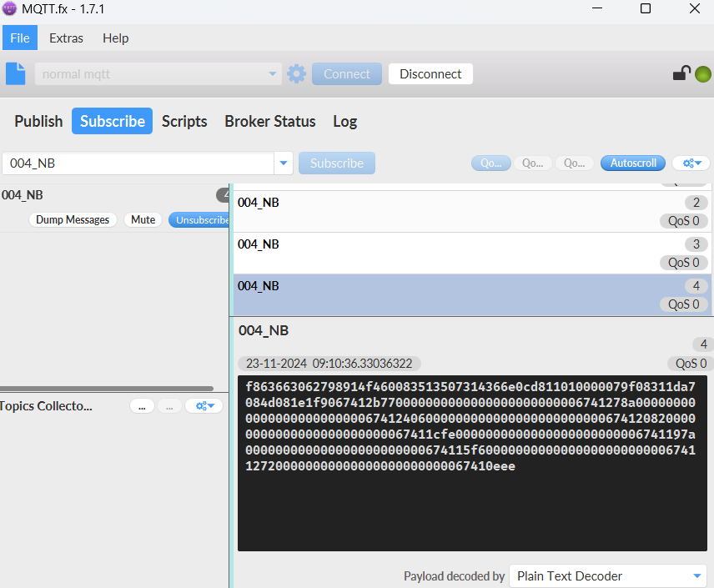Click the blue new-profile document icon

(16, 73)
